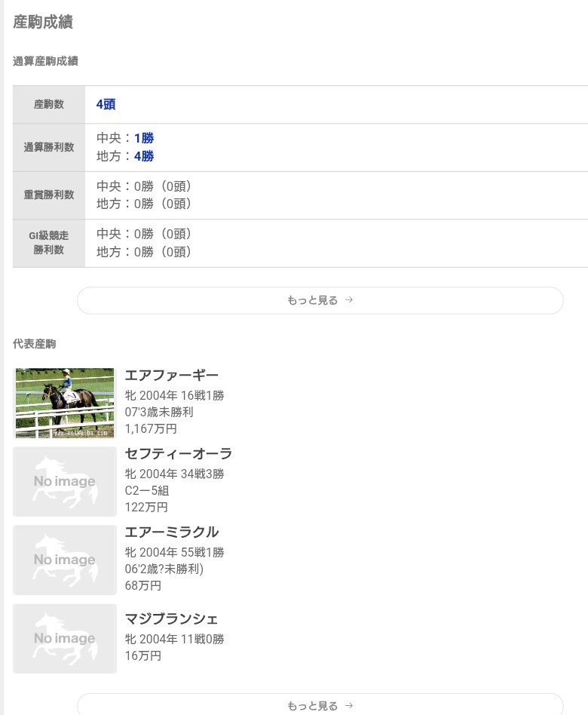
Task: Click the 産駒成績 page heading
Action: 43,23
